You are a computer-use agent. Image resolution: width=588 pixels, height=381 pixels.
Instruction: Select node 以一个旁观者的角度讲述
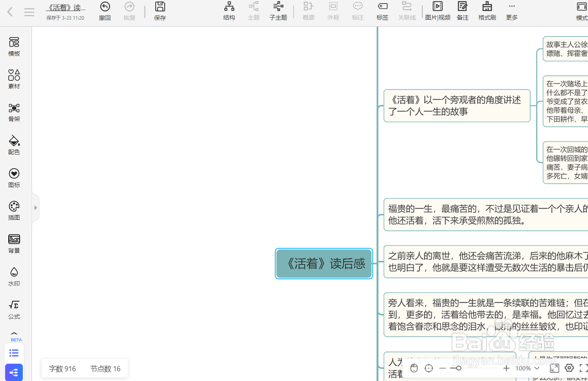point(457,106)
